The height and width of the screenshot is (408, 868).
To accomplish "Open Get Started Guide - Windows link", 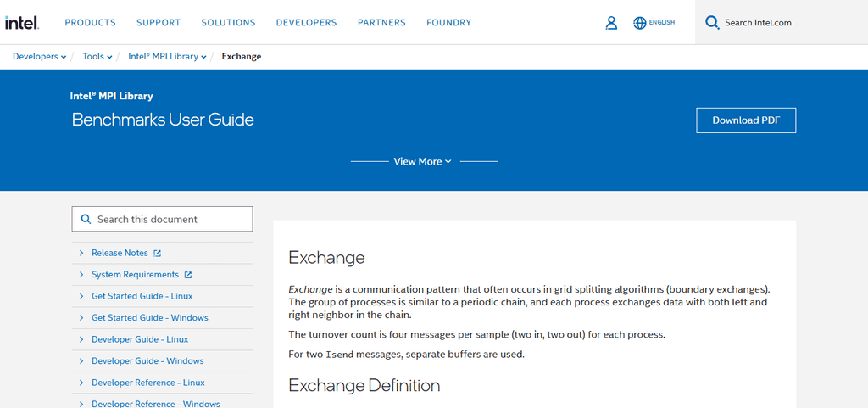I will tap(150, 318).
